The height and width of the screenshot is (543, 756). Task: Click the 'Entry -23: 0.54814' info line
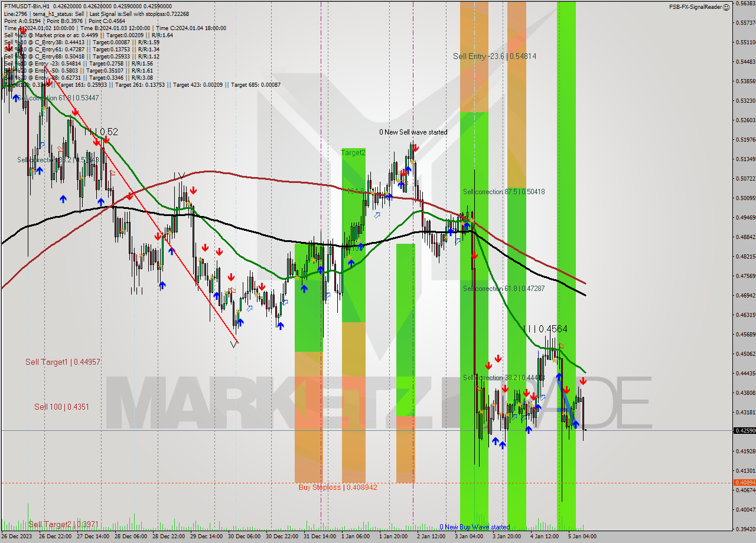(58, 63)
